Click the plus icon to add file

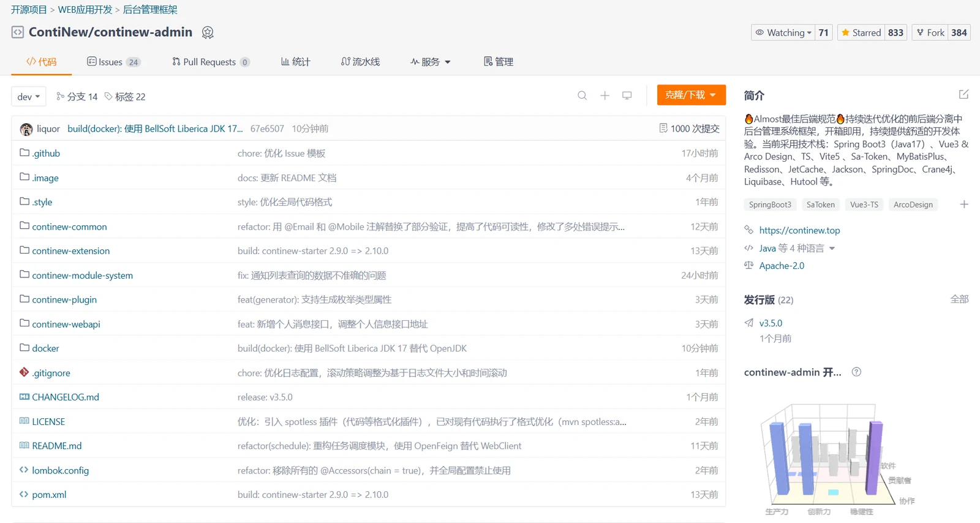tap(605, 96)
